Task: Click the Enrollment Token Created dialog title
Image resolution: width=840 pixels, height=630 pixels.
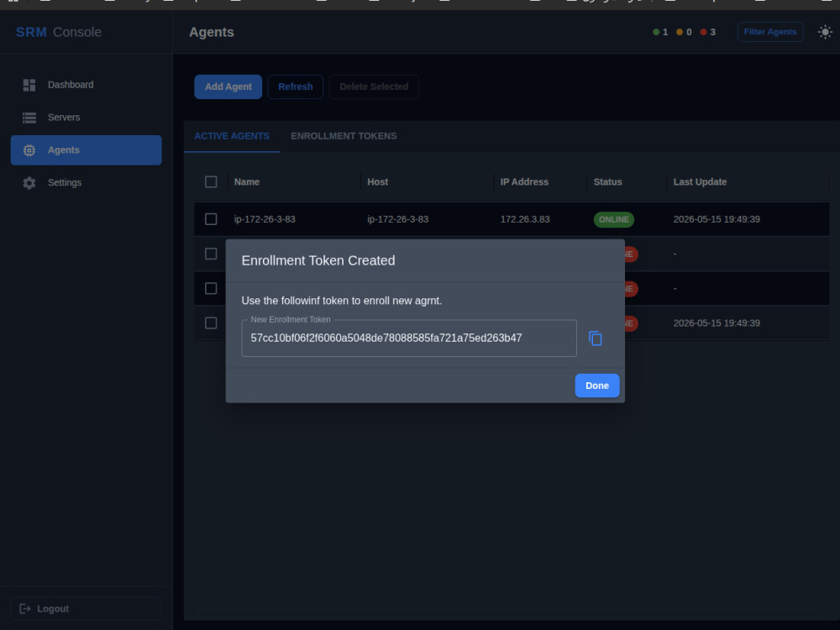Action: click(318, 260)
